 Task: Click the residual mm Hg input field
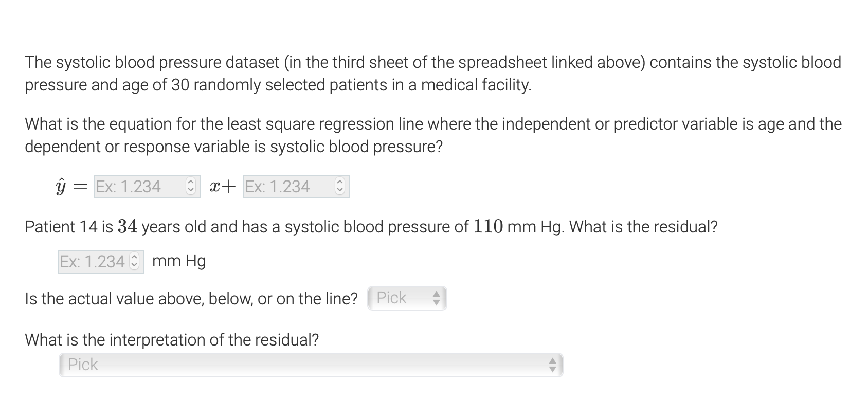tap(93, 262)
